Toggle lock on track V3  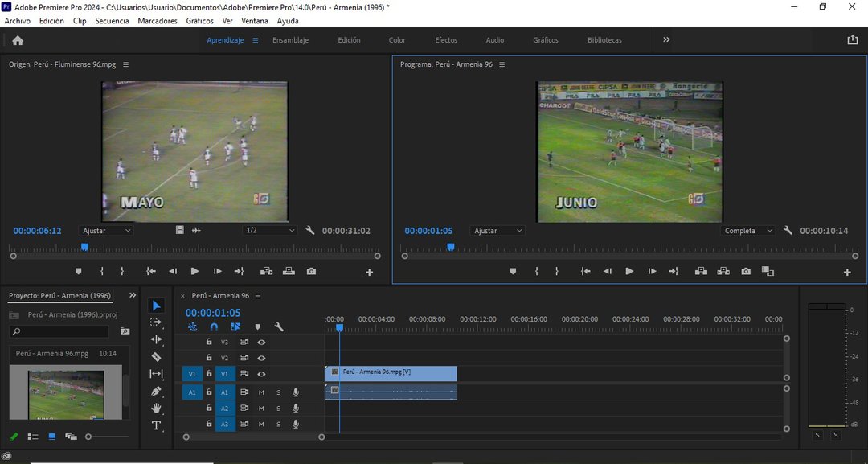(x=209, y=343)
